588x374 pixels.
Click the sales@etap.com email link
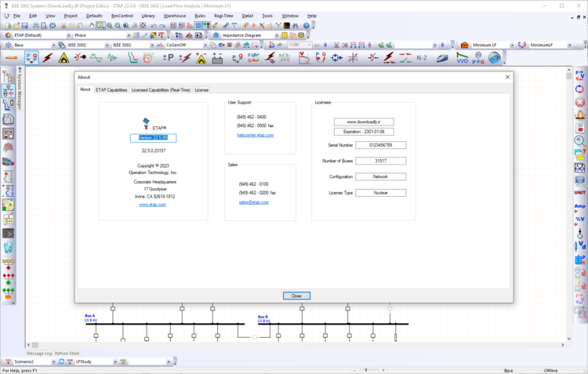coord(254,202)
